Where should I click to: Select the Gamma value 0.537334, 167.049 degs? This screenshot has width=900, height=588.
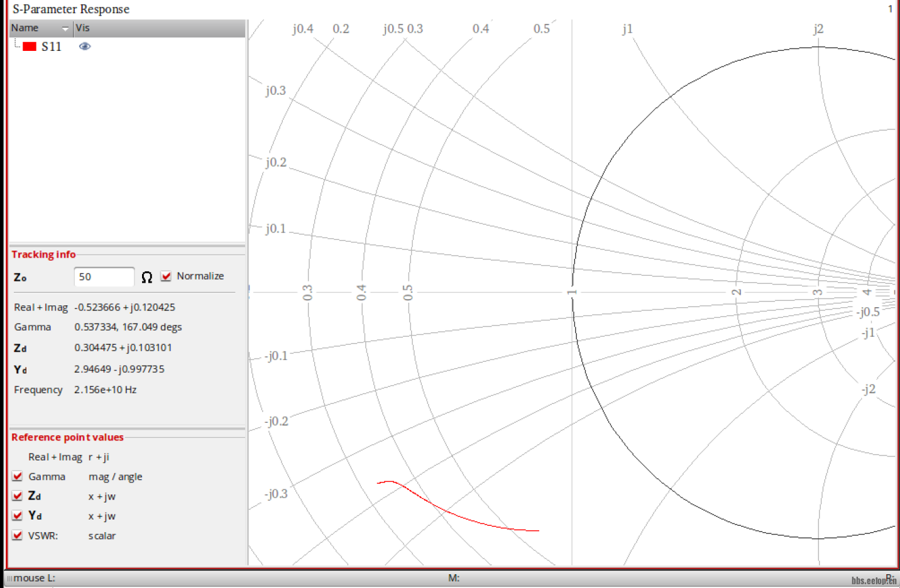coord(128,327)
